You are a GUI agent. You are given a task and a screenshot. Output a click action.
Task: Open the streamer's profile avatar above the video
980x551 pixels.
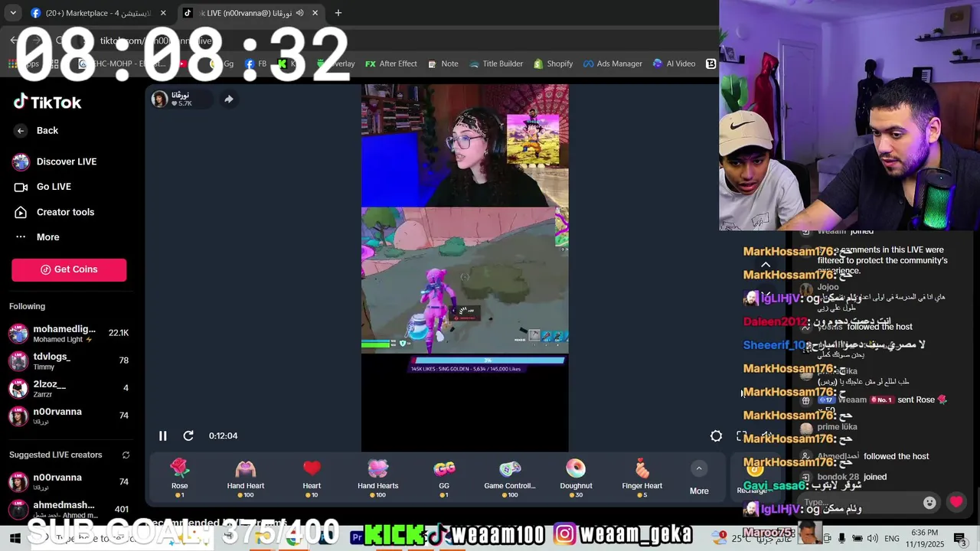pyautogui.click(x=159, y=99)
